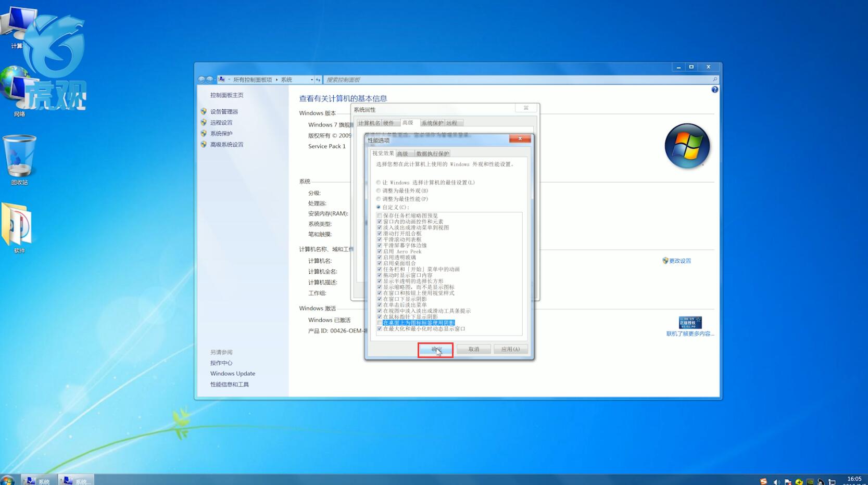Viewport: 868px width, 485px height.
Task: Open 更改设置 link
Action: click(x=680, y=261)
